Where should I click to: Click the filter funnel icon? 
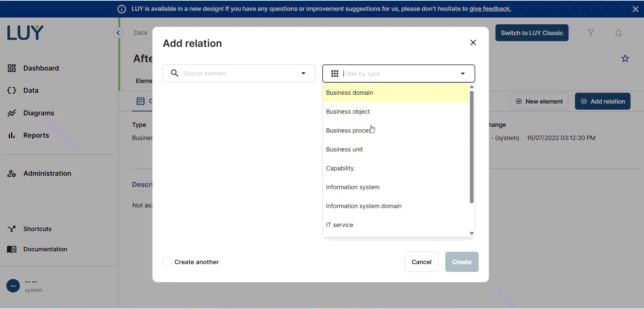click(591, 33)
